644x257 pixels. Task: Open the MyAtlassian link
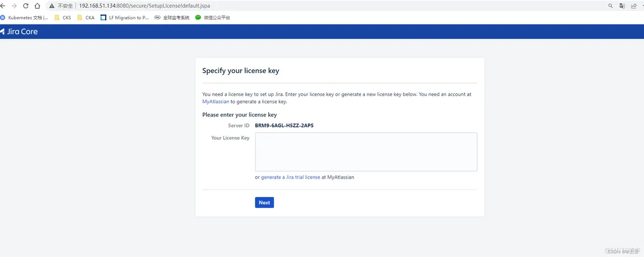point(215,102)
